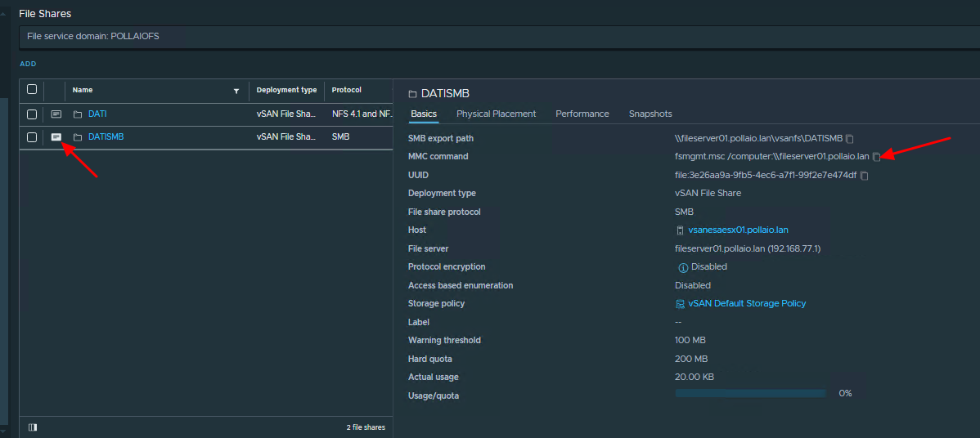Click the 0% usage percentage text
Viewport: 980px width, 438px height.
point(845,393)
